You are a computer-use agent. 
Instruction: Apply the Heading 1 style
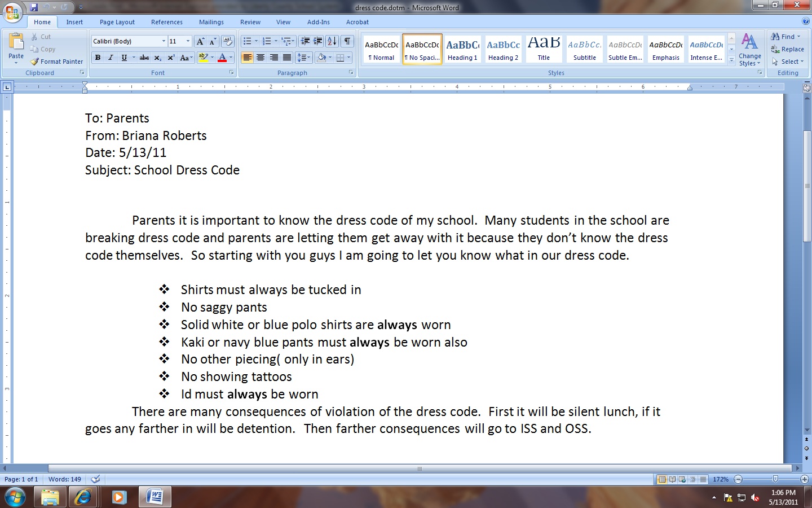point(462,49)
